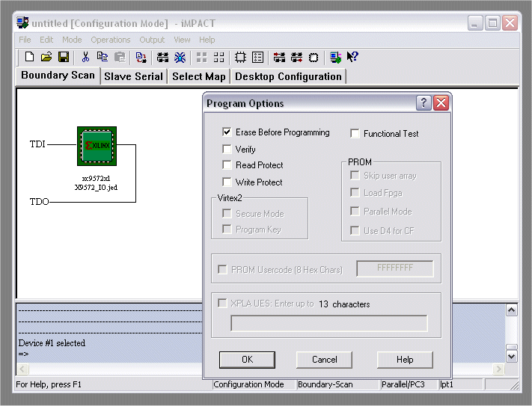Viewport: 532px width, 406px height.
Task: Open the Output menu
Action: point(152,40)
